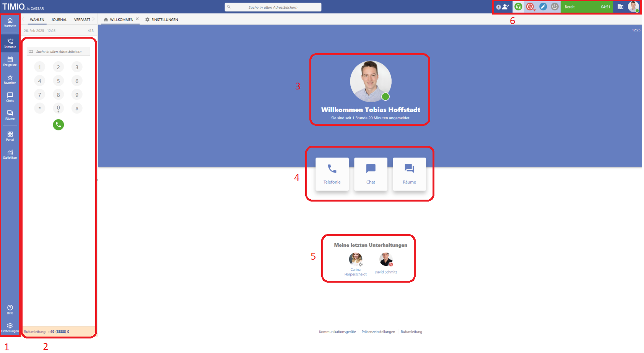Click the Chat tile on the welcome page
Image resolution: width=644 pixels, height=353 pixels.
pyautogui.click(x=371, y=174)
